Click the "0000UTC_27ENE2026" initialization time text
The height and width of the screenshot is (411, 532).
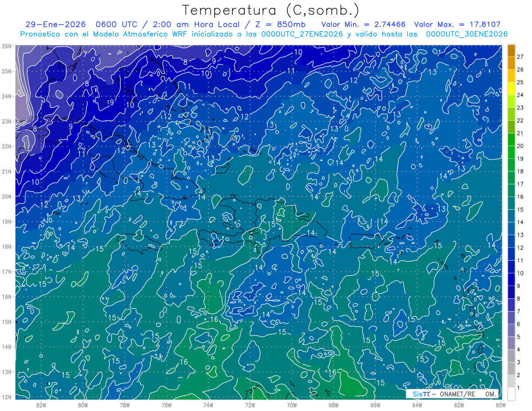coord(302,34)
